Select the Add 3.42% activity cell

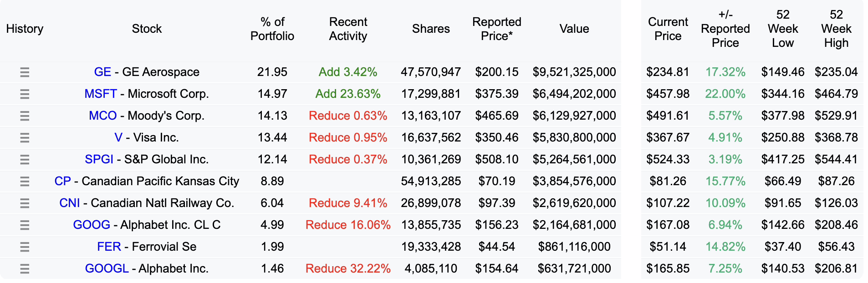[348, 72]
